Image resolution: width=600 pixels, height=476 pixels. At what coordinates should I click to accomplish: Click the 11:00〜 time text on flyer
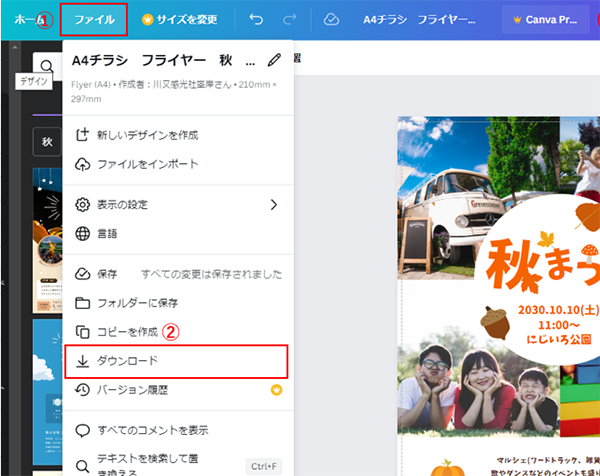559,325
